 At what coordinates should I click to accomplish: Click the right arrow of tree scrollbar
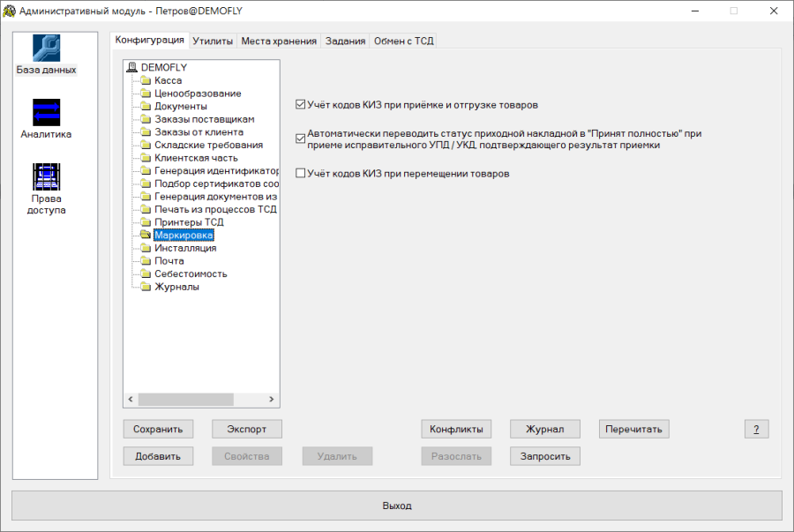point(272,400)
